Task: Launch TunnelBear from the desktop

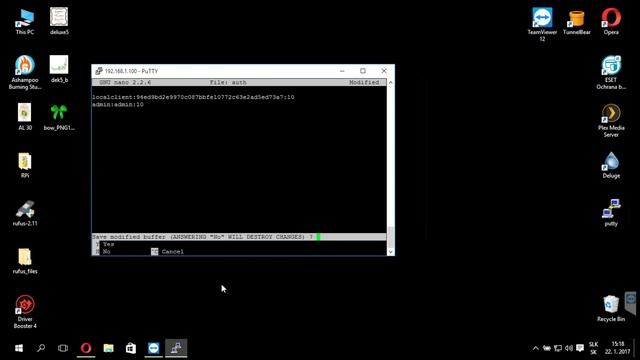Action: pyautogui.click(x=576, y=22)
